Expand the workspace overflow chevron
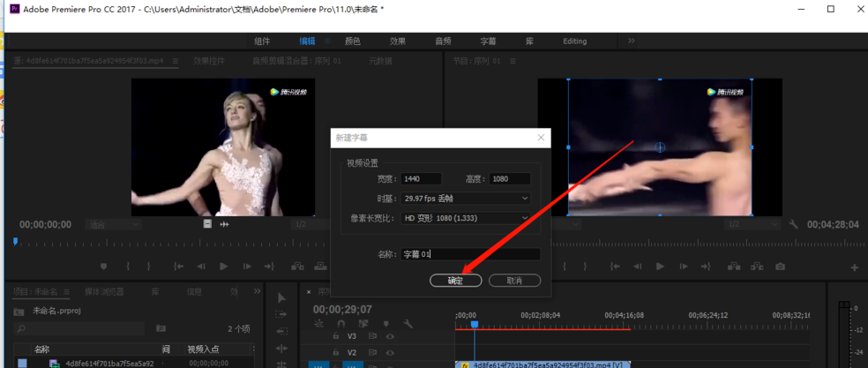Screen dimensions: 868x368 (x=632, y=41)
